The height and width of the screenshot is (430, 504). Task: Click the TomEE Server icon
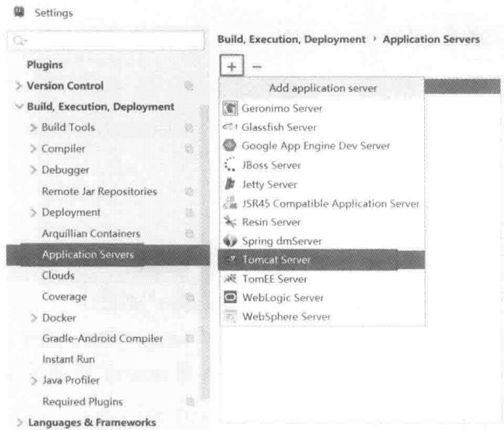[x=231, y=278]
